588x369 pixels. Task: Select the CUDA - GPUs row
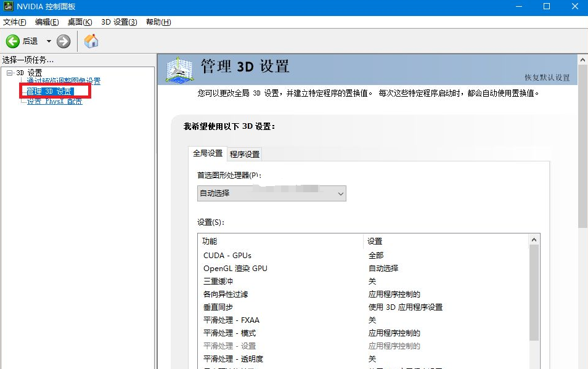[363, 256]
